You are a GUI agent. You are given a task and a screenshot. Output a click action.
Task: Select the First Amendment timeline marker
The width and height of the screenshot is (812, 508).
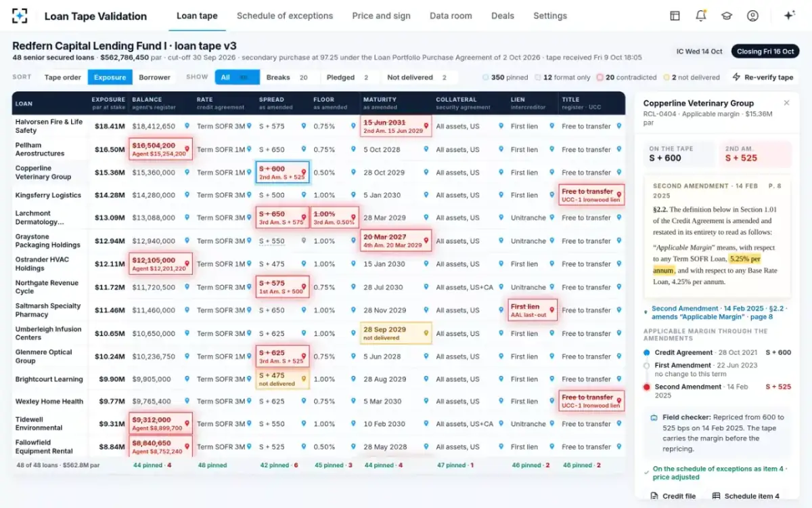point(647,365)
